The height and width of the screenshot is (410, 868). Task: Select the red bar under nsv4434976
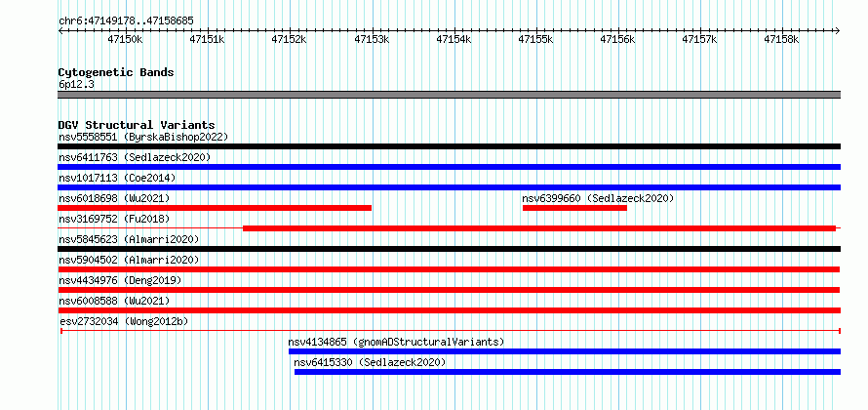tap(449, 290)
